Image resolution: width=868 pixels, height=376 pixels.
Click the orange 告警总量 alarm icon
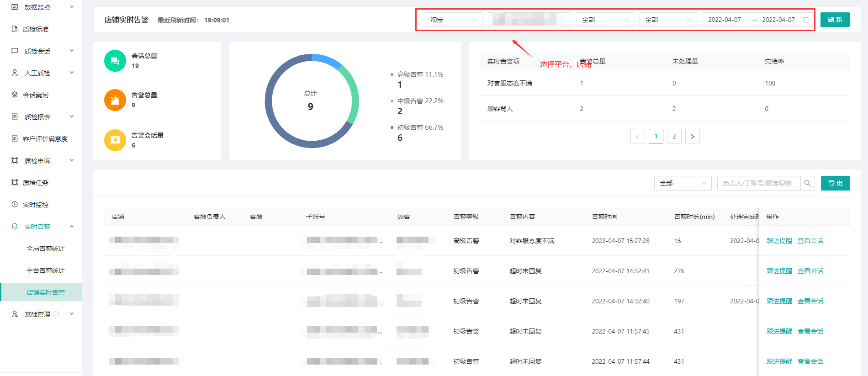(115, 100)
